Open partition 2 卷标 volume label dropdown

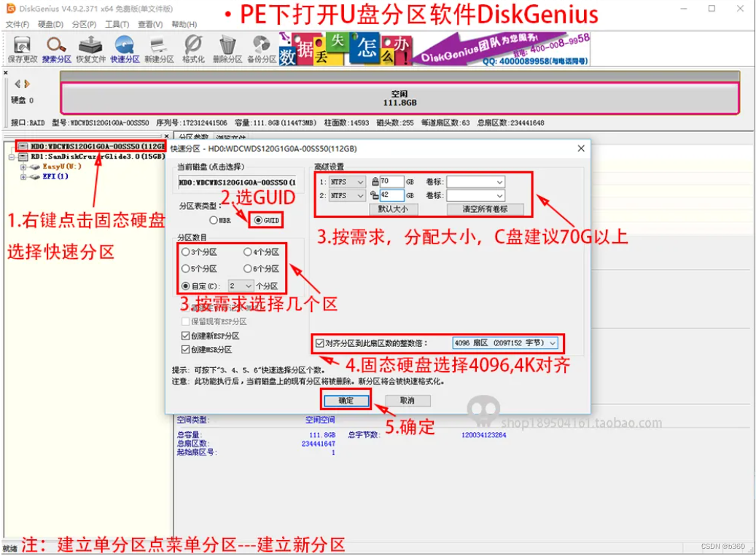[475, 195]
